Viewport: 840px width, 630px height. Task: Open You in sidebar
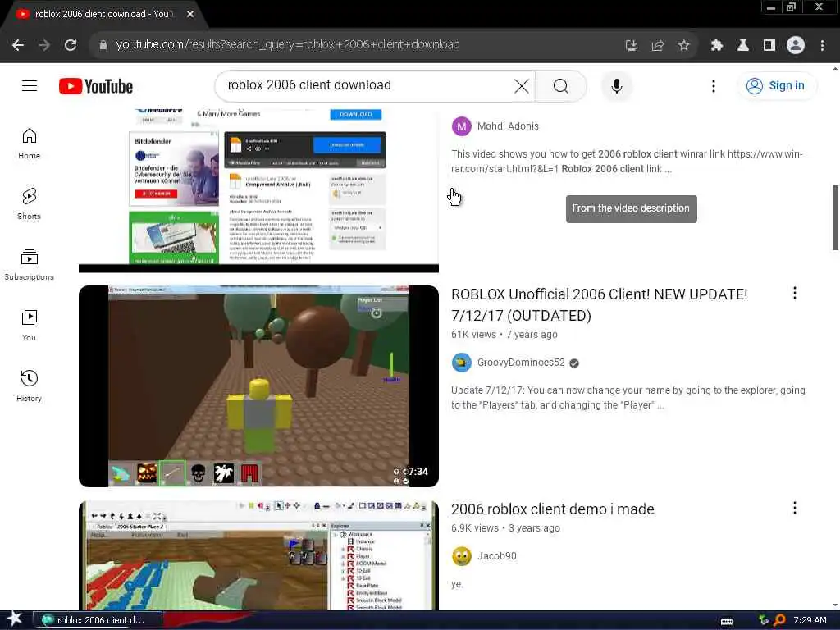click(29, 325)
